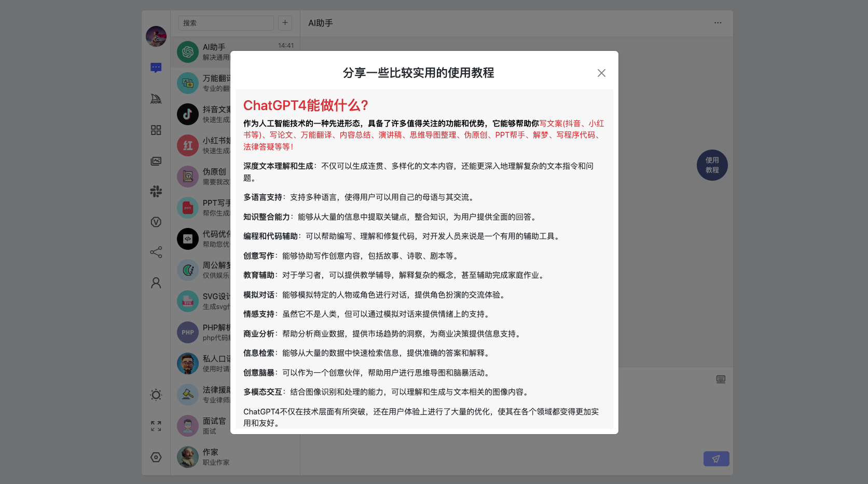
Task: Click the send paper-plane button
Action: point(717,459)
